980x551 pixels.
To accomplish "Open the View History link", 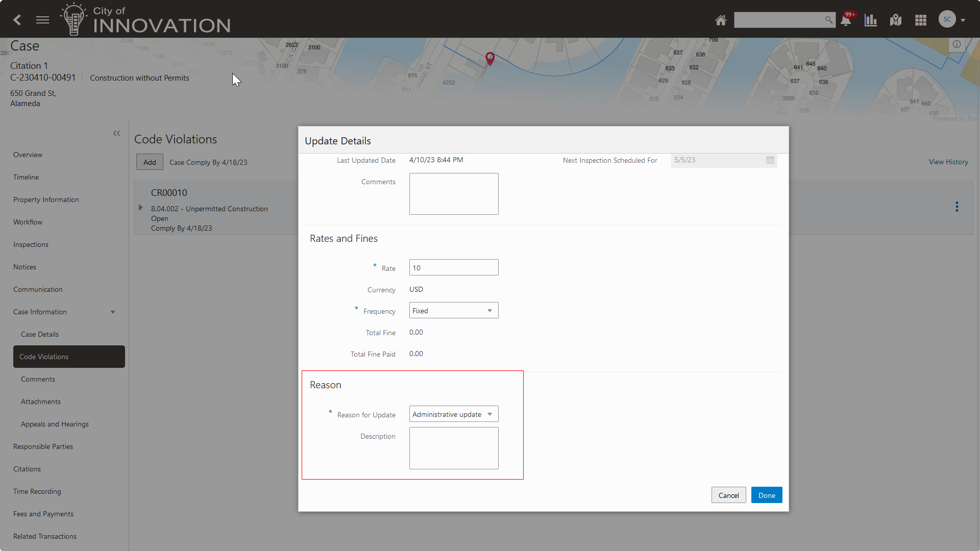I will click(x=948, y=162).
